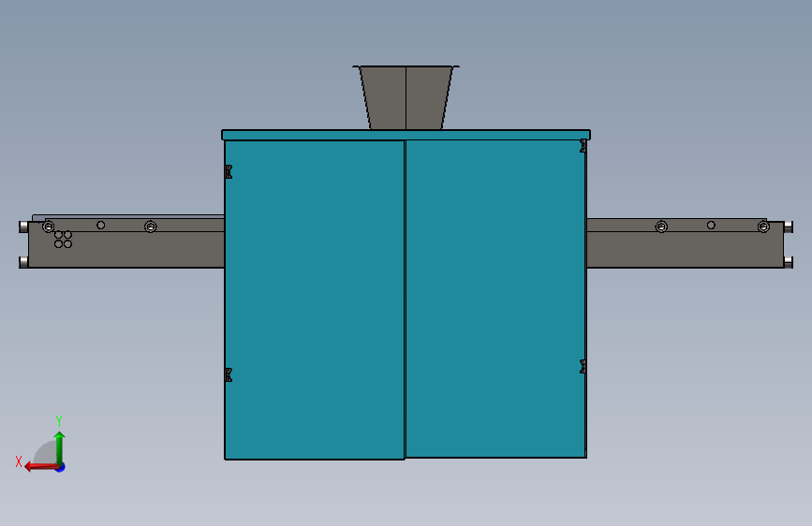
Task: Select the upper hinge on the left door
Action: 229,171
